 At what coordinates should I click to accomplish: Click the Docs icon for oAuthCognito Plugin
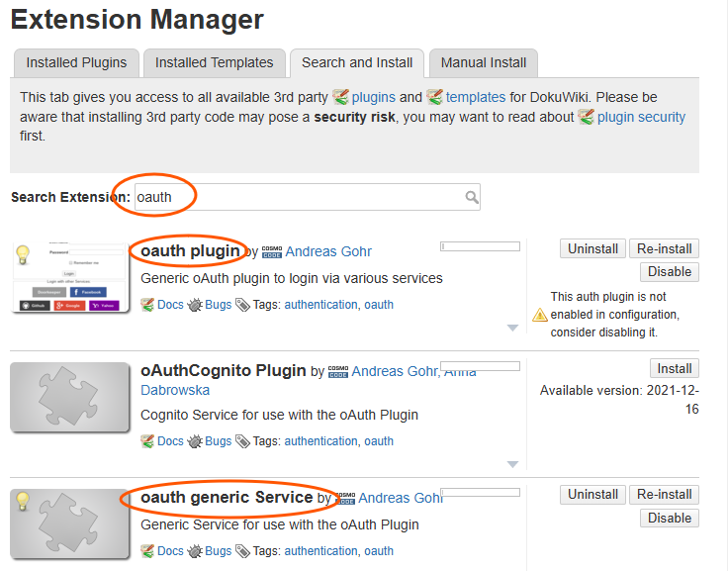click(x=148, y=441)
